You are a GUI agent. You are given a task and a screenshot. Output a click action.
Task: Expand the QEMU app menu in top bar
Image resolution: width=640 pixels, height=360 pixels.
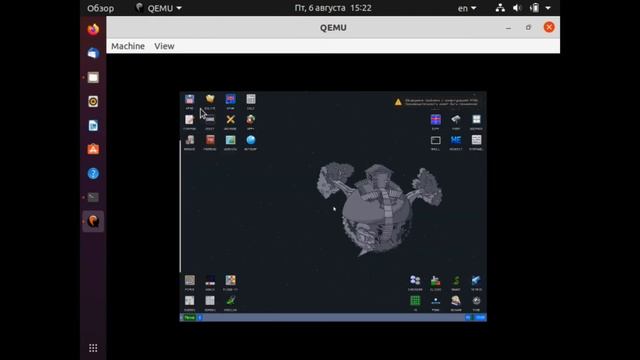(159, 8)
